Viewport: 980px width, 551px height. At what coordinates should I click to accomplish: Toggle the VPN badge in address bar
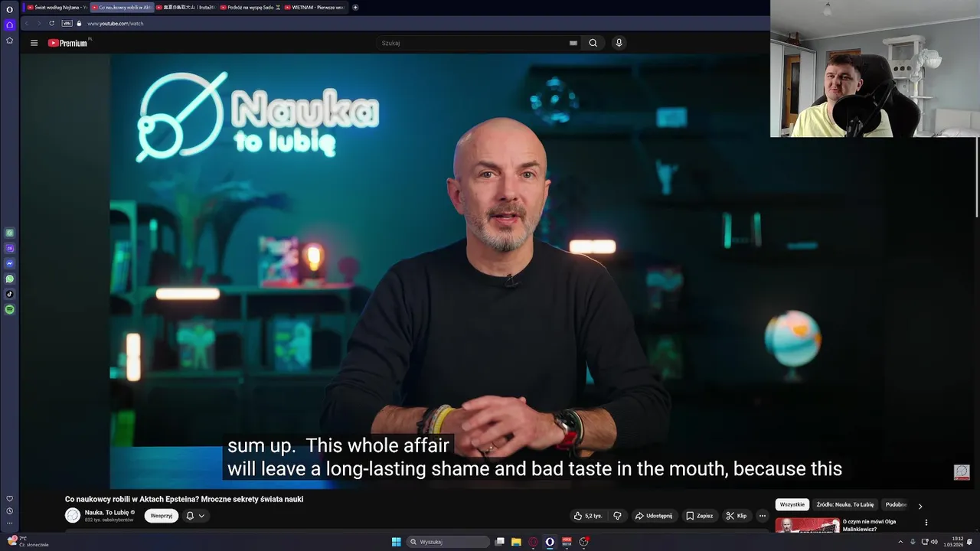pyautogui.click(x=67, y=23)
